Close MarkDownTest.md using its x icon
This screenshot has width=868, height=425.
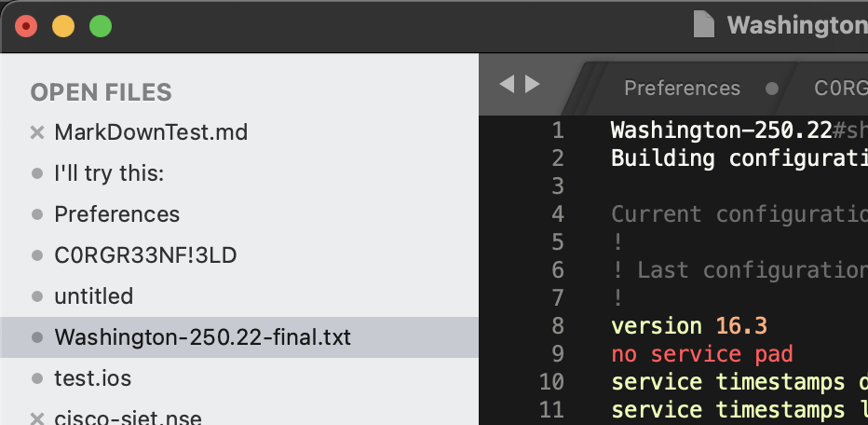pyautogui.click(x=37, y=132)
